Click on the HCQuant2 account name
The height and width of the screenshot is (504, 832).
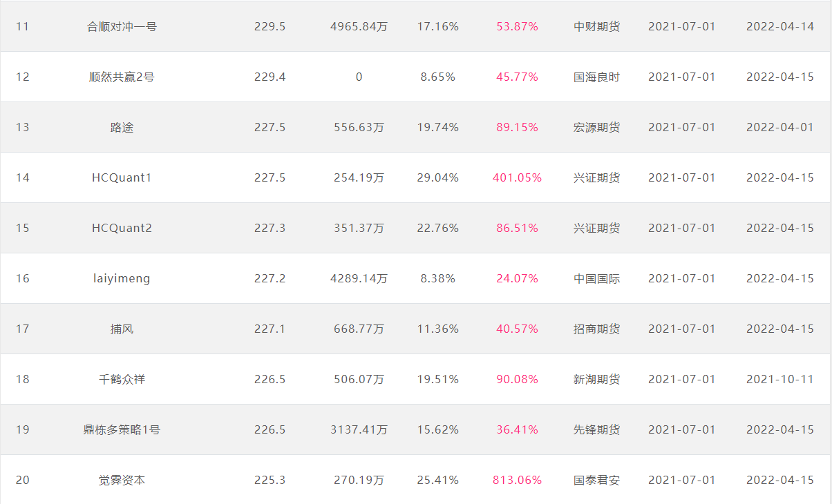[122, 228]
